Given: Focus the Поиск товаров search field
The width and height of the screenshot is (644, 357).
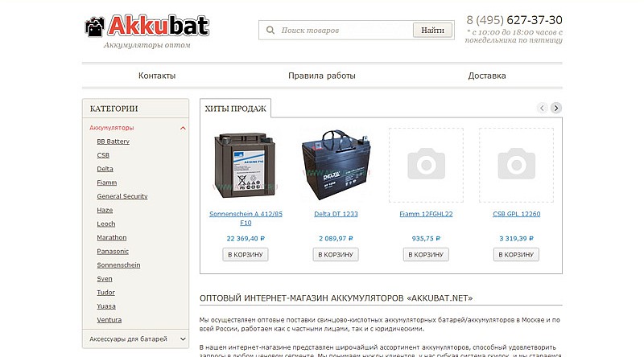Looking at the screenshot, I should 345,30.
